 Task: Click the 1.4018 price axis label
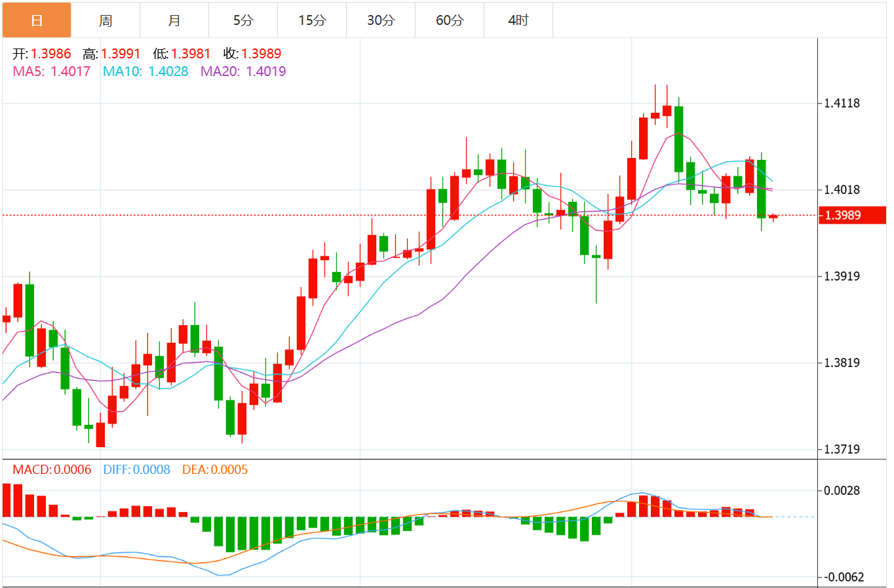[x=842, y=189]
